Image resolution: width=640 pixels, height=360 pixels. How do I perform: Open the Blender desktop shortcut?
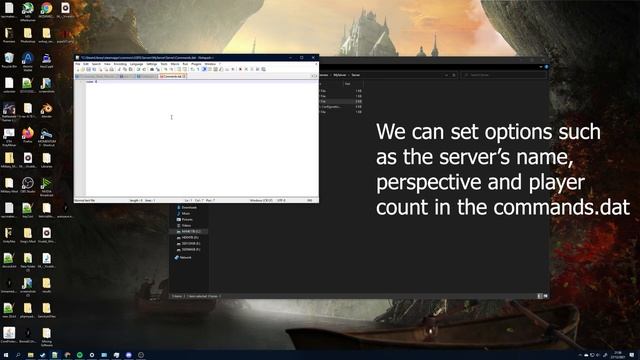click(46, 111)
